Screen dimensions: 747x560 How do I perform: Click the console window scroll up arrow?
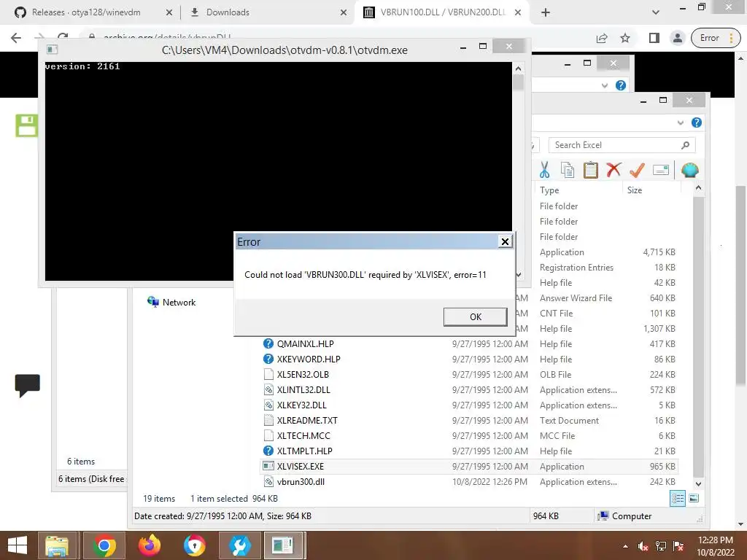pos(519,69)
